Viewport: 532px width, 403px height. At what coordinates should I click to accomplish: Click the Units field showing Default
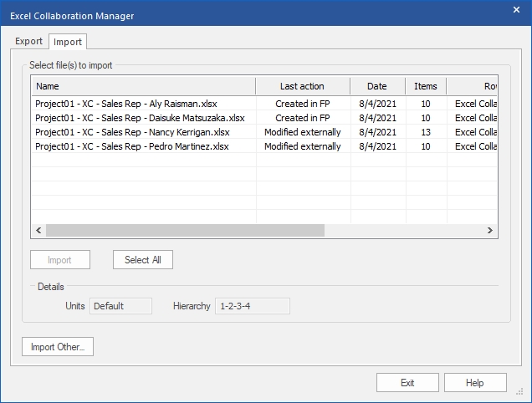pos(120,306)
